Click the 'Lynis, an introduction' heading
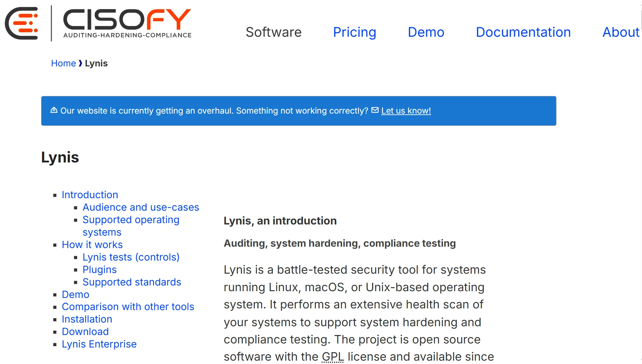The height and width of the screenshot is (364, 642). pyautogui.click(x=280, y=221)
